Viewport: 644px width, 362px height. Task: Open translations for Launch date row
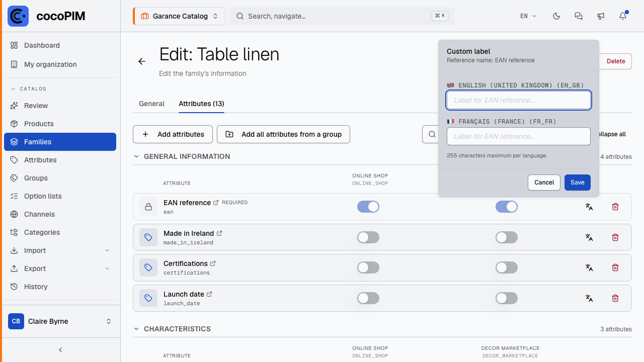pyautogui.click(x=589, y=298)
